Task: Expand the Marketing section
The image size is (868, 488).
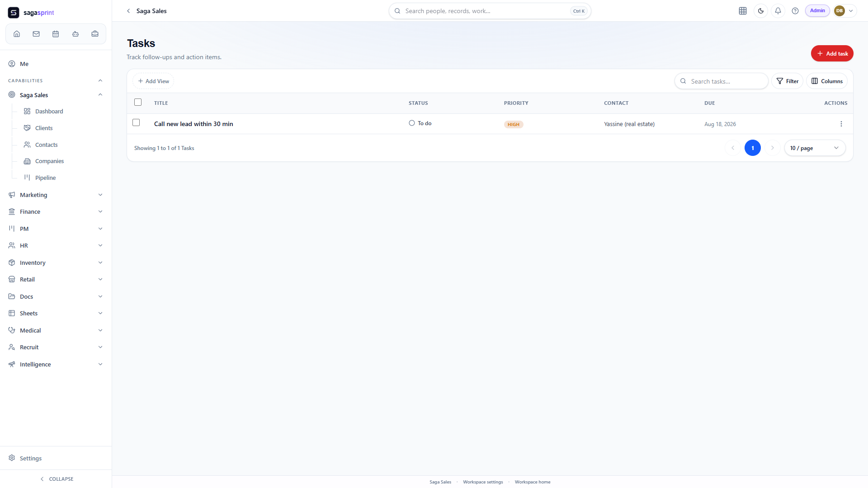Action: 56,195
